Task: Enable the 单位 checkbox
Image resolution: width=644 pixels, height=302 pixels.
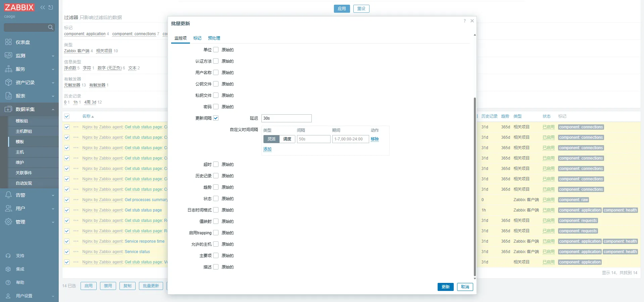Action: pyautogui.click(x=216, y=50)
